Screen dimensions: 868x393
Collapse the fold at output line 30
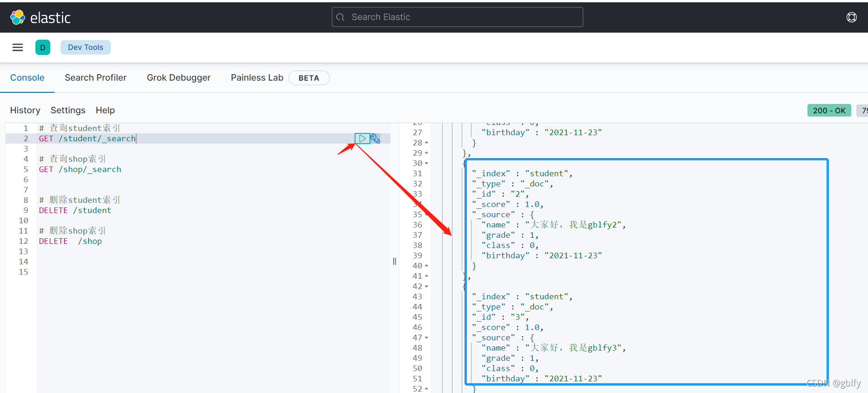click(426, 163)
